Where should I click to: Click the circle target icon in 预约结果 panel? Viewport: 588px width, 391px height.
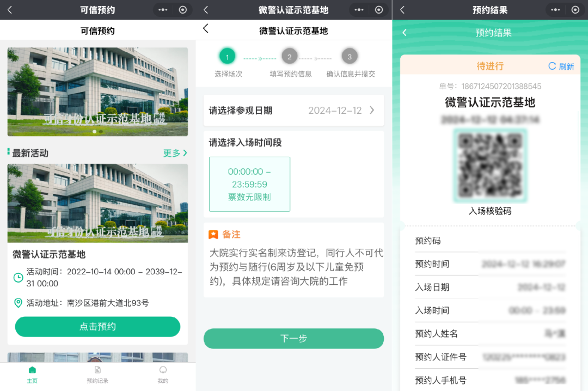tap(575, 10)
